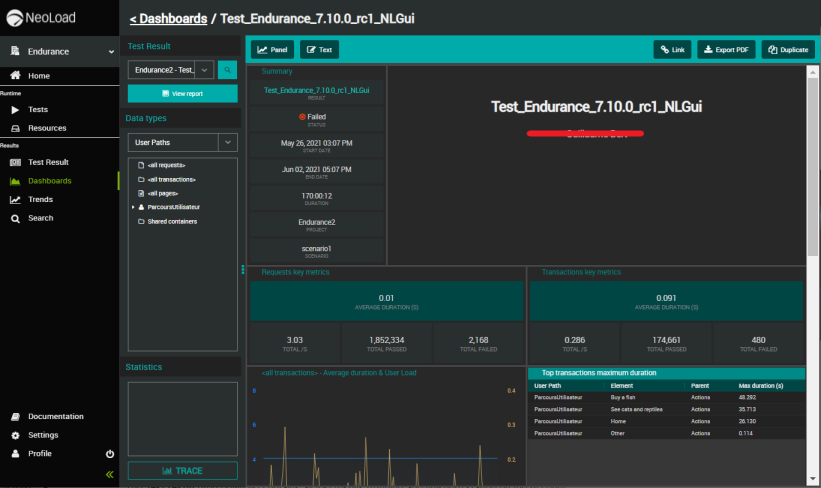Click the search icon beside test result selector
This screenshot has height=488, width=821.
tap(228, 70)
